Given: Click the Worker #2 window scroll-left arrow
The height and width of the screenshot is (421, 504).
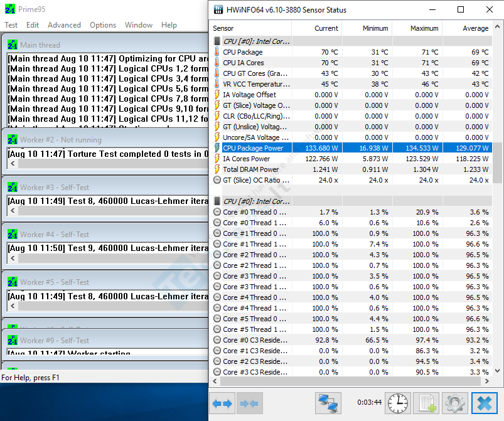Looking at the screenshot, I should [13, 163].
